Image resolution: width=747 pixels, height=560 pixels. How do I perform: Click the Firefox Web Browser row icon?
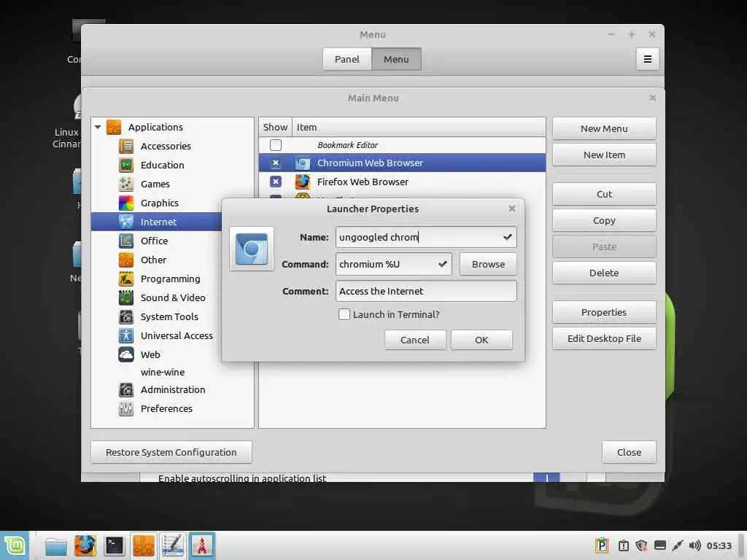[303, 182]
